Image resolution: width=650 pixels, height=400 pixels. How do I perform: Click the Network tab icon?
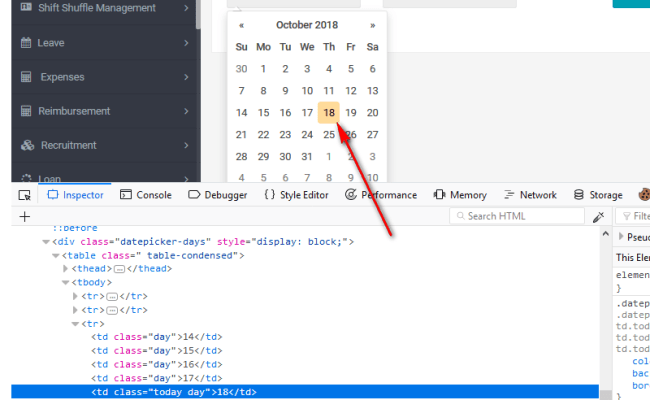(x=509, y=194)
